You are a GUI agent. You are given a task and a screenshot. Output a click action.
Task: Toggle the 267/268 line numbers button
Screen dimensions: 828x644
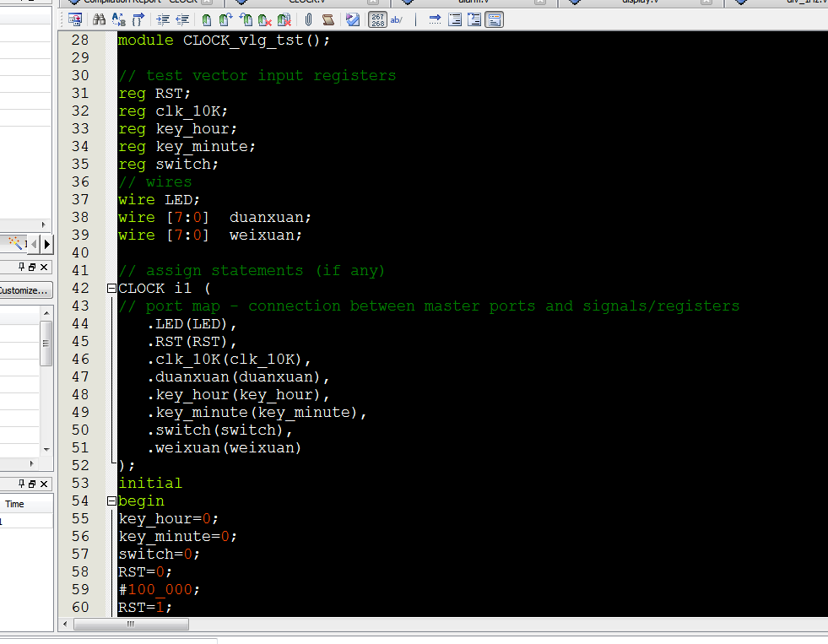click(x=377, y=20)
